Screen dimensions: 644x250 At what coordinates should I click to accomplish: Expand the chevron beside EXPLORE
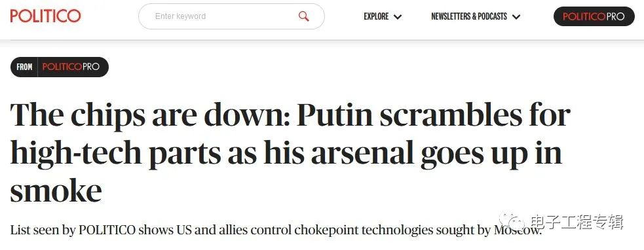pos(397,17)
